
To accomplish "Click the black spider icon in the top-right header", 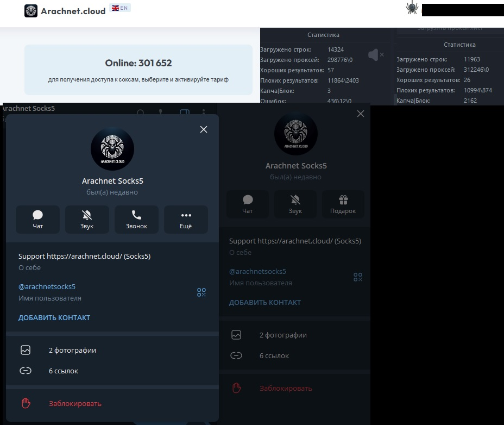I will pos(412,8).
